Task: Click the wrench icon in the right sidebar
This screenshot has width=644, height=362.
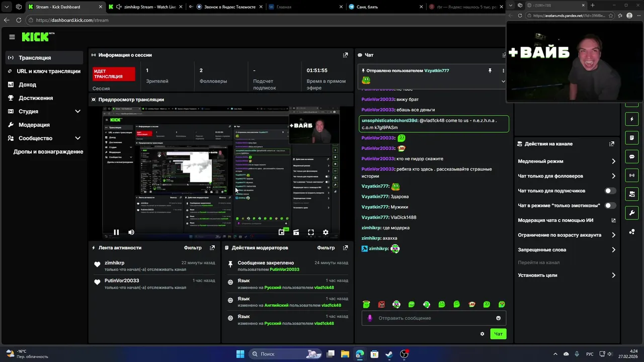Action: (632, 213)
